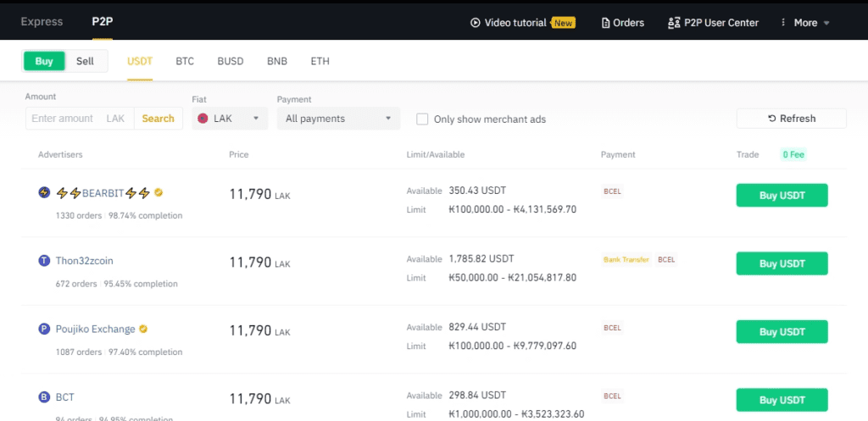The width and height of the screenshot is (868, 421).
Task: Click limit '₭50,000.00 - ₭21,054,817.80'
Action: (x=513, y=277)
